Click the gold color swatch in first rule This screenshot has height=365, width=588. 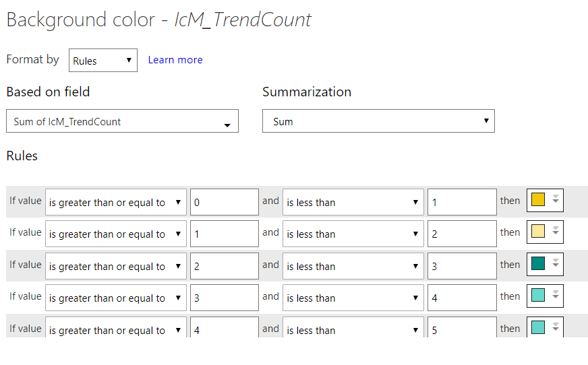point(537,199)
